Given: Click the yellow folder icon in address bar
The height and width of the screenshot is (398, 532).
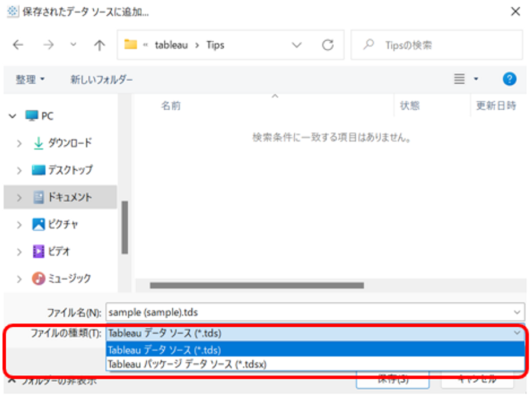Looking at the screenshot, I should click(x=130, y=45).
